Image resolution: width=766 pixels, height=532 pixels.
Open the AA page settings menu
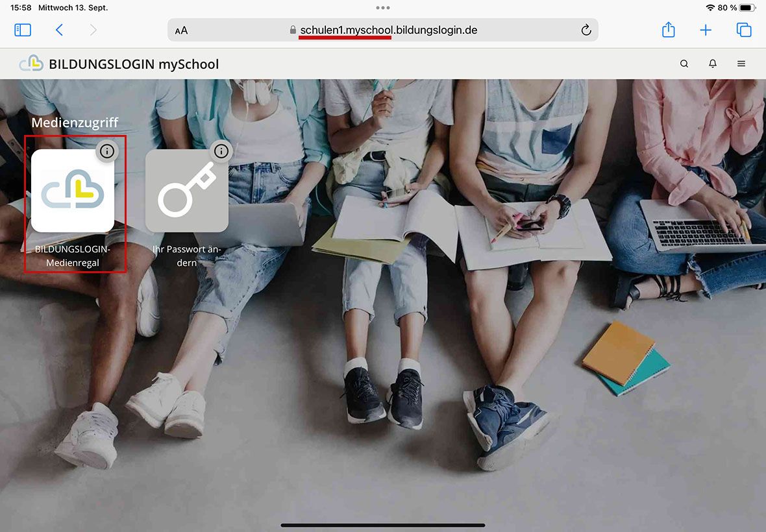click(182, 30)
